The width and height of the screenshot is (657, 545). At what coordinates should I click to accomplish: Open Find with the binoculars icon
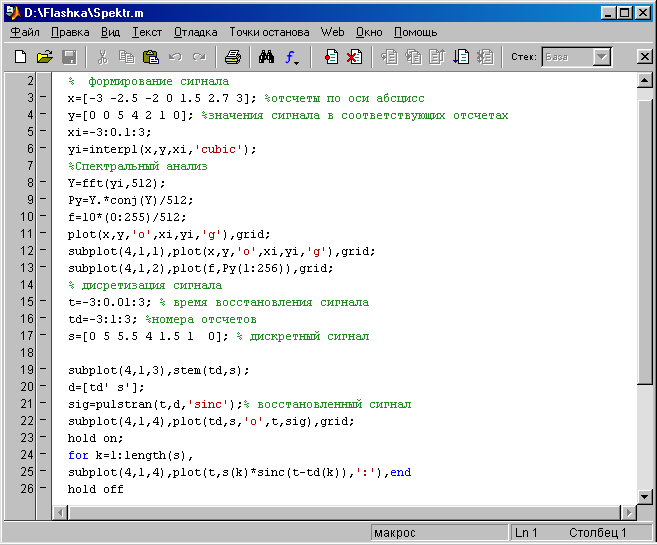(x=266, y=57)
